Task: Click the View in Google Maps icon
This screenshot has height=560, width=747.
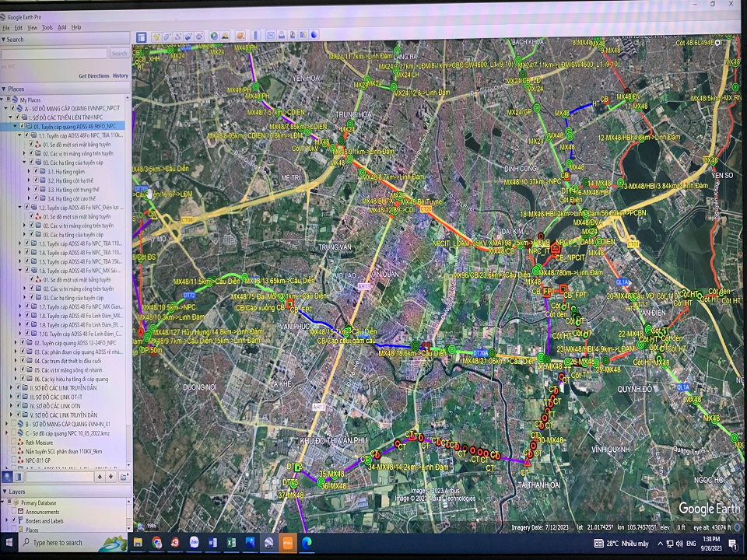Action: coord(303,37)
